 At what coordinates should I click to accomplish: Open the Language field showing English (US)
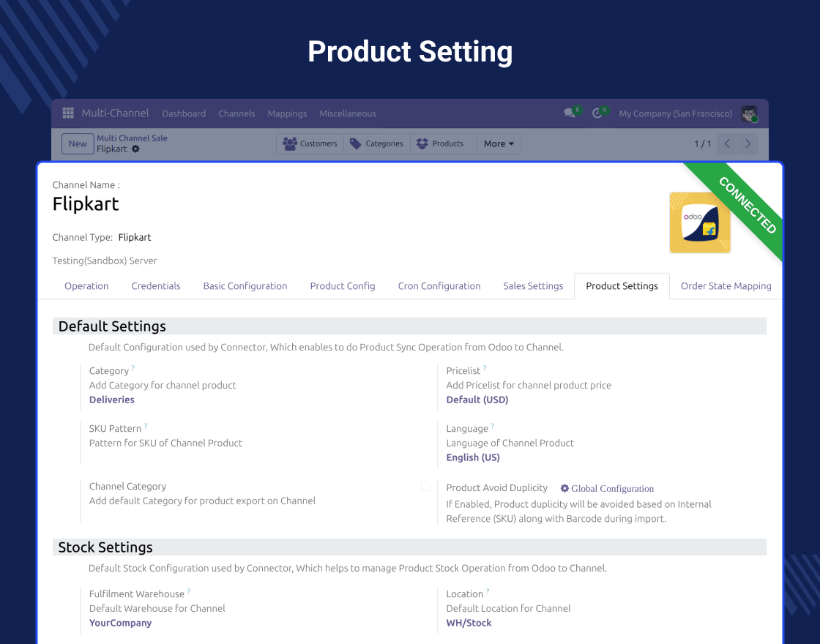pyautogui.click(x=473, y=457)
